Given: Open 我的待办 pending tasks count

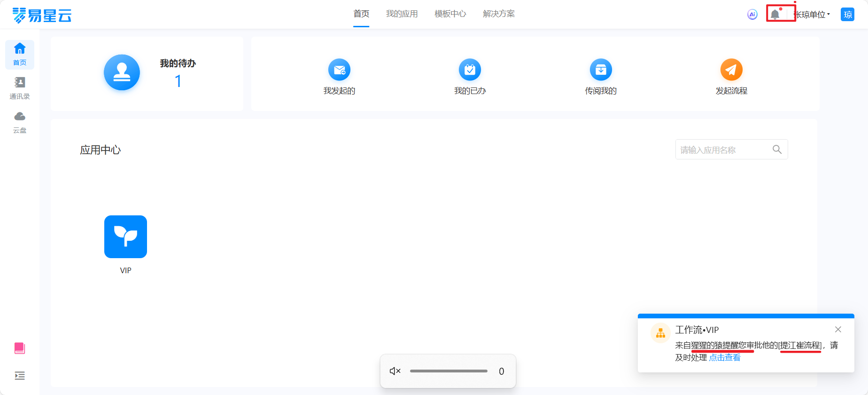Looking at the screenshot, I should [178, 81].
